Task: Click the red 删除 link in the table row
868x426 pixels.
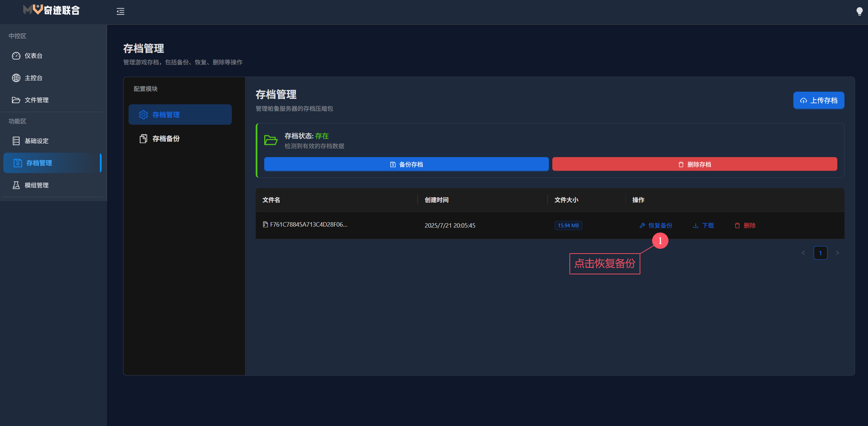Action: pos(745,226)
